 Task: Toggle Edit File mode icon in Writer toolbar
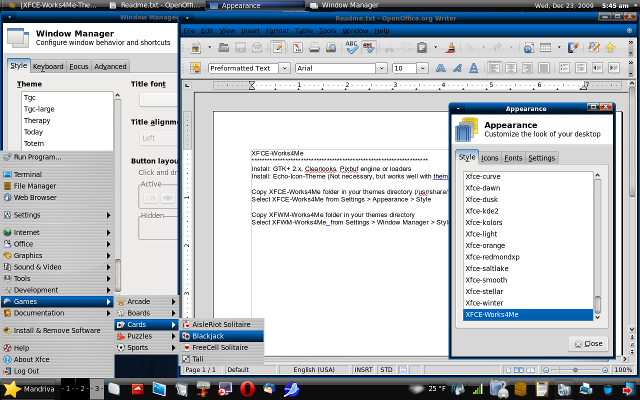coord(278,48)
